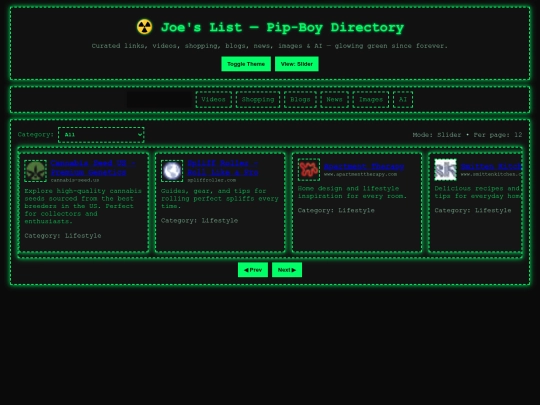Click Spliff Roller's 'Guides, gear, and tips' description

pos(220,198)
